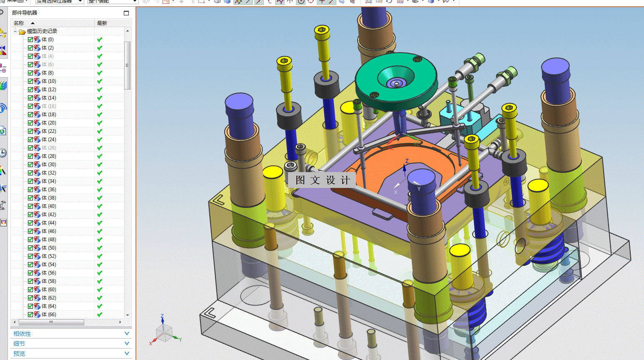
Task: Select the row label 体 (42)
Action: pyautogui.click(x=49, y=215)
